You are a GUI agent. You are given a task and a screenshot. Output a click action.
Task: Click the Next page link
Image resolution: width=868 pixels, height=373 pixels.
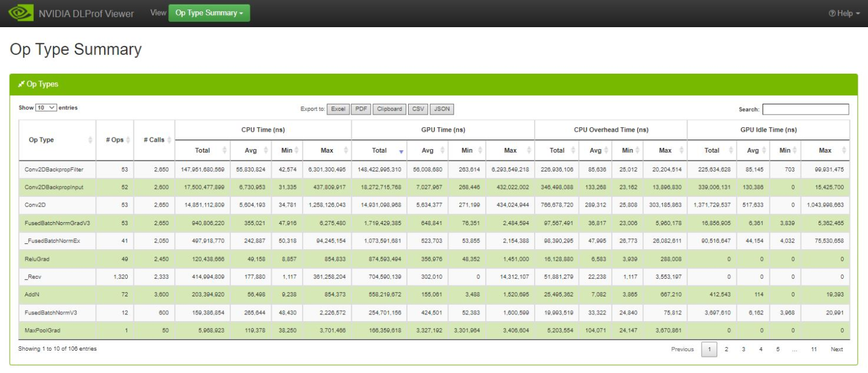point(837,349)
